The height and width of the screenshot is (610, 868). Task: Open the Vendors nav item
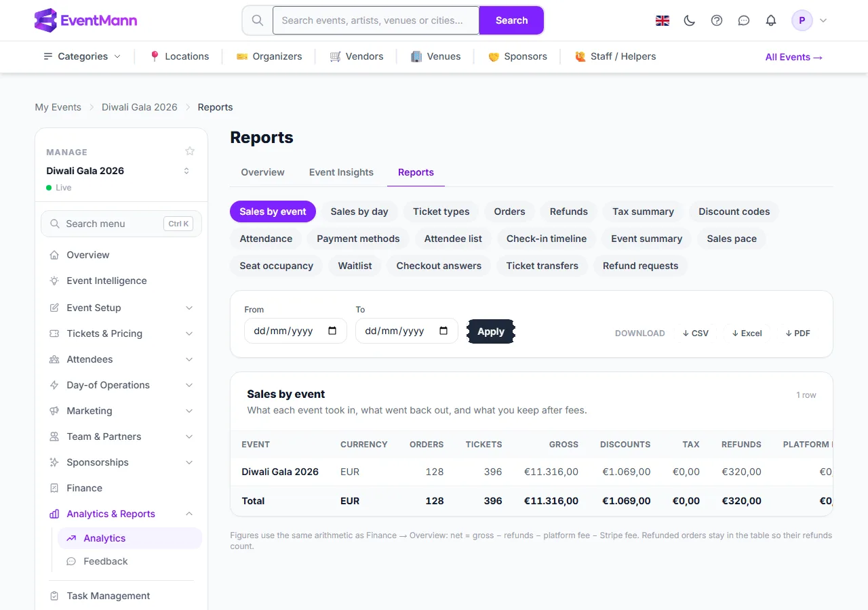coord(357,56)
